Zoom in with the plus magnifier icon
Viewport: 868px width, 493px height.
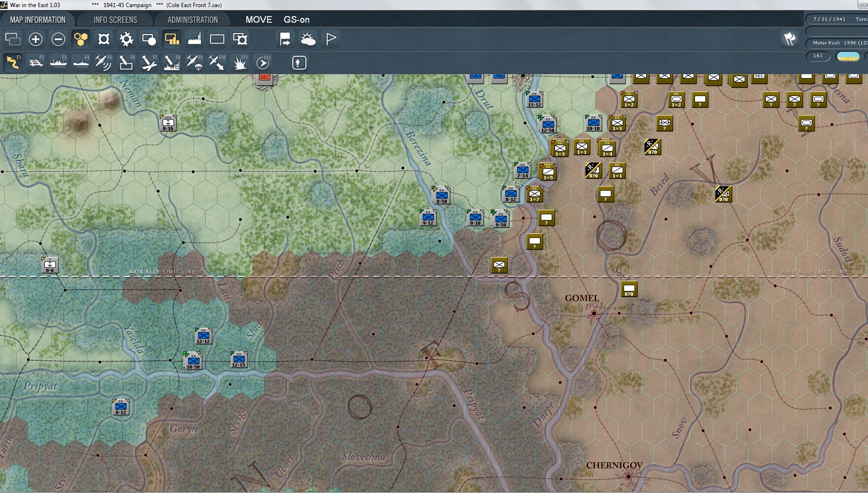click(35, 39)
